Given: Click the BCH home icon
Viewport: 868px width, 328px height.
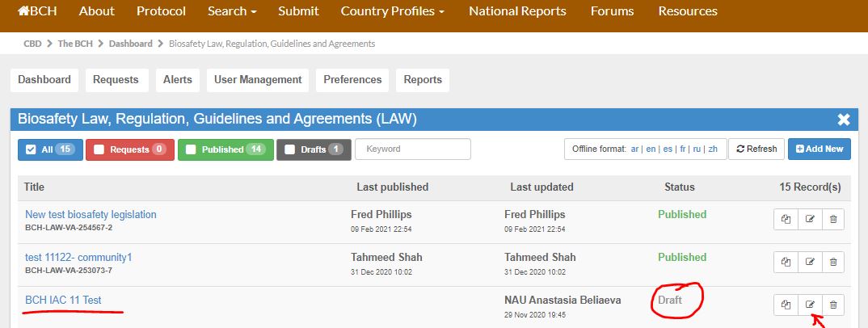Looking at the screenshot, I should (23, 11).
